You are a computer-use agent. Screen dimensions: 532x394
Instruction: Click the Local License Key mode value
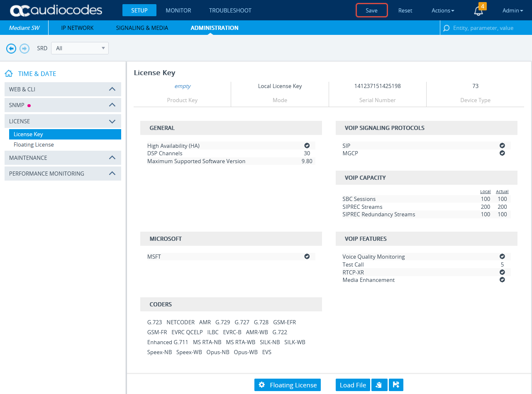[x=280, y=86]
